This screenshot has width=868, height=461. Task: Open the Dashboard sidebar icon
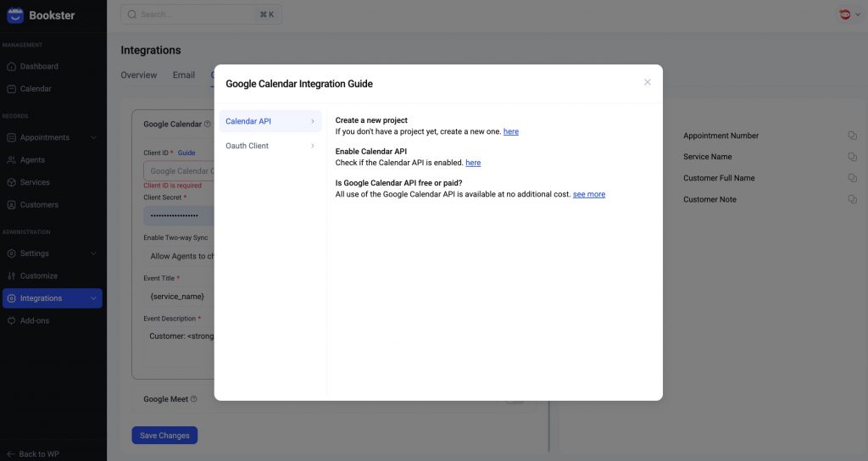(11, 66)
